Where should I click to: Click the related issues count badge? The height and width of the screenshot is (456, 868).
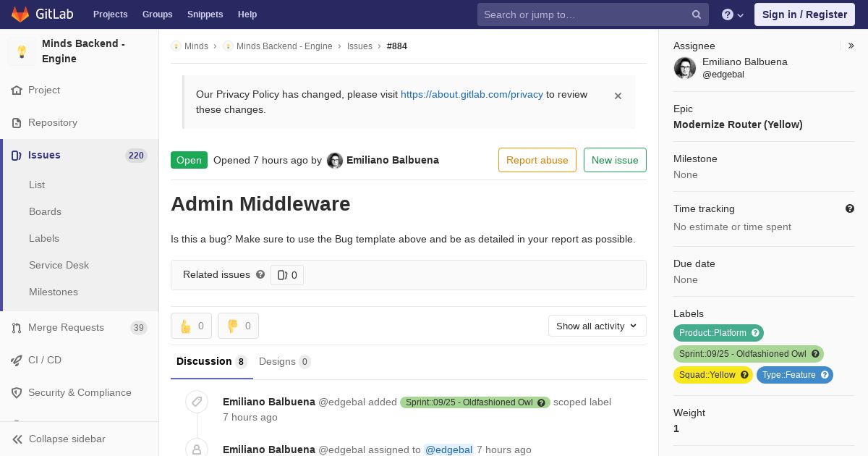(x=287, y=275)
